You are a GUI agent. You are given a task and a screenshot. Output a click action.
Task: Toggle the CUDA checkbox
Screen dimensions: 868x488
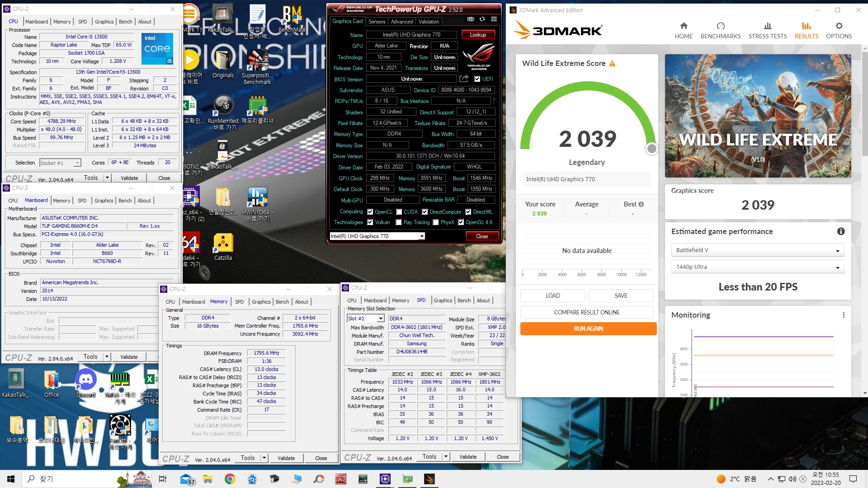click(x=399, y=212)
